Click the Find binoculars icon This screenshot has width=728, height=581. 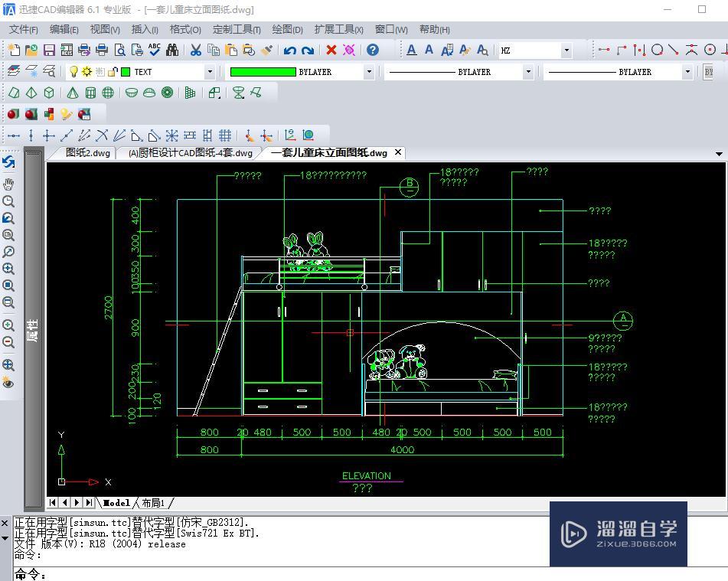click(x=171, y=51)
